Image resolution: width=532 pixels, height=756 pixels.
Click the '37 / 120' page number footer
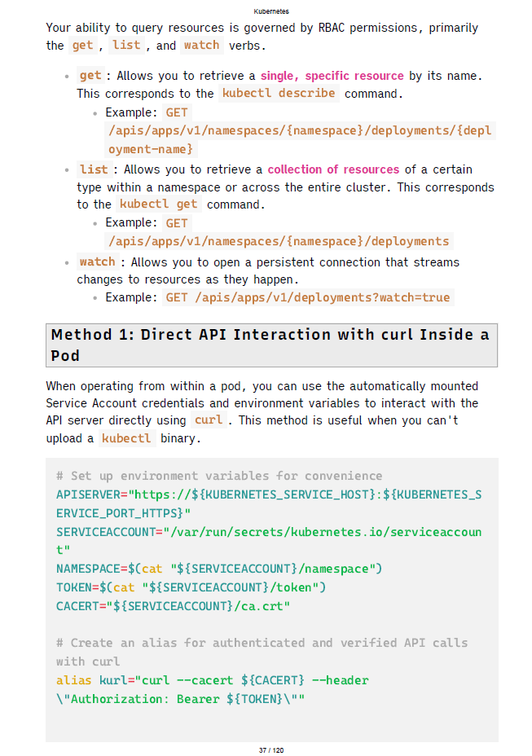tap(271, 749)
